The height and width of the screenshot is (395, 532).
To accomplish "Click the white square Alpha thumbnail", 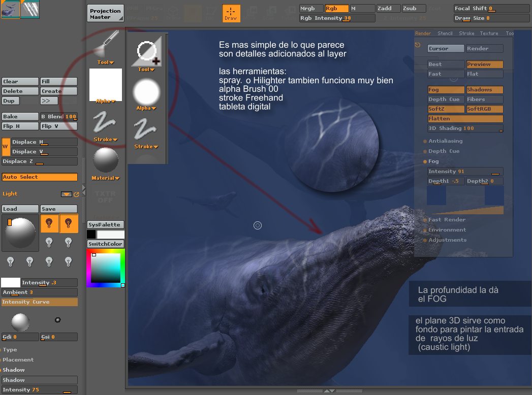I will (106, 83).
